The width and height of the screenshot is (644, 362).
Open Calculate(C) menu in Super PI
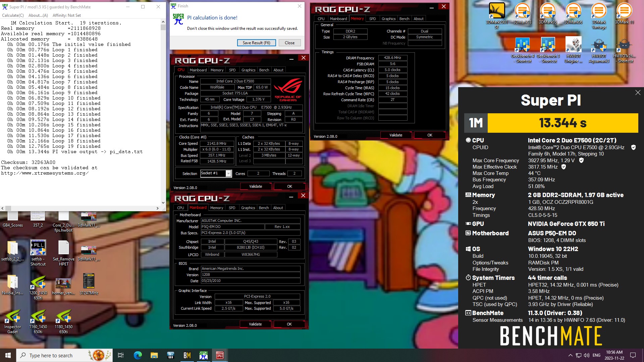[x=13, y=15]
